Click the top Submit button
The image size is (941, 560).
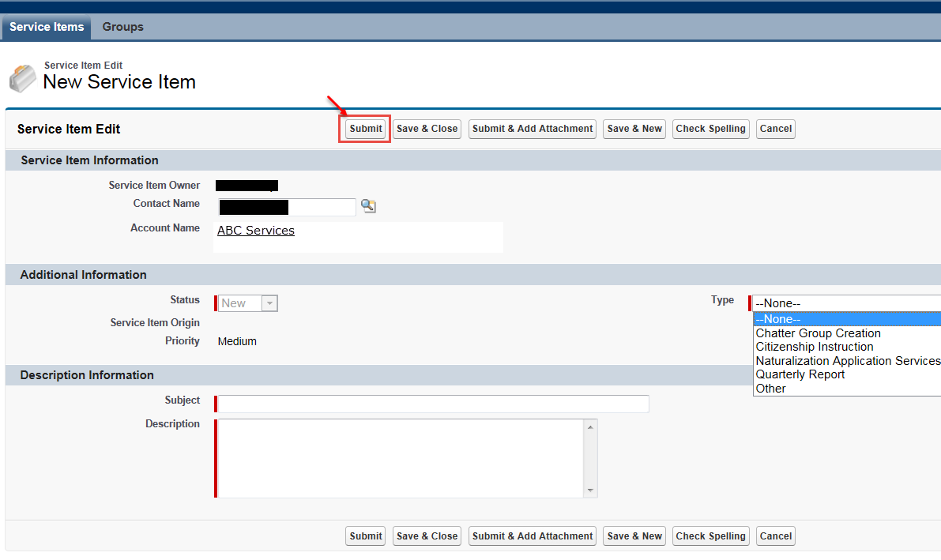pyautogui.click(x=366, y=129)
